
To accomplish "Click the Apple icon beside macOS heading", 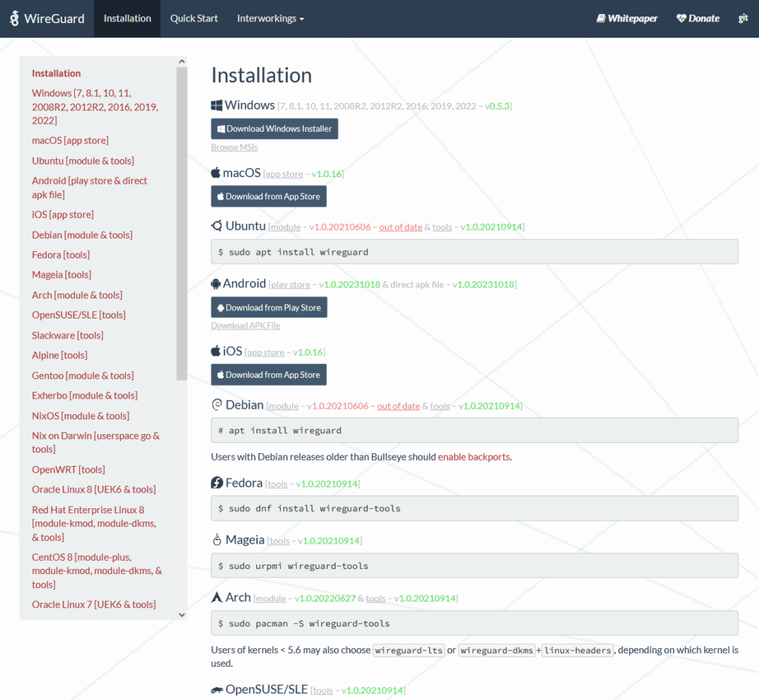I will (216, 173).
